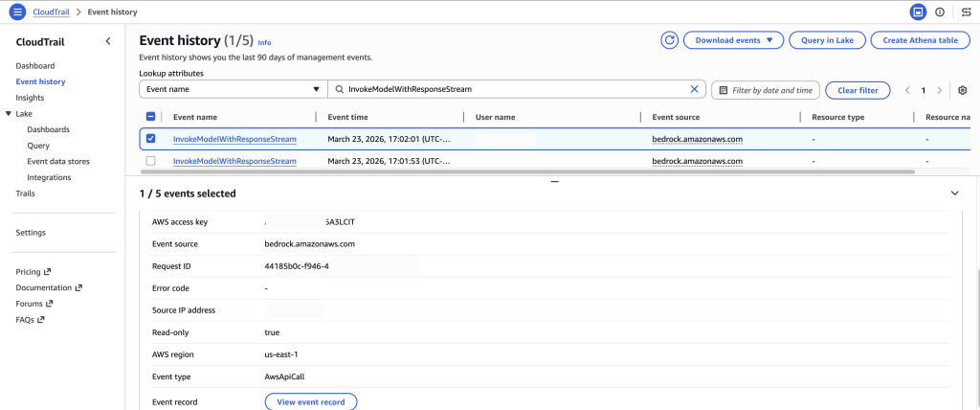The height and width of the screenshot is (410, 980).
Task: Click the AwsApiCall event type value
Action: pyautogui.click(x=284, y=376)
